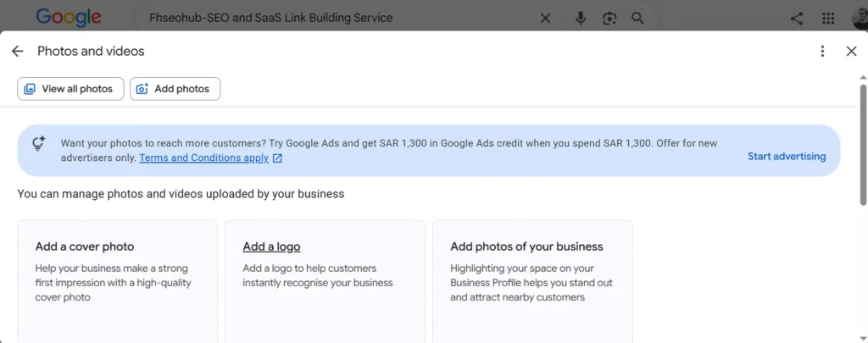Click the Google logo

pyautogui.click(x=69, y=18)
